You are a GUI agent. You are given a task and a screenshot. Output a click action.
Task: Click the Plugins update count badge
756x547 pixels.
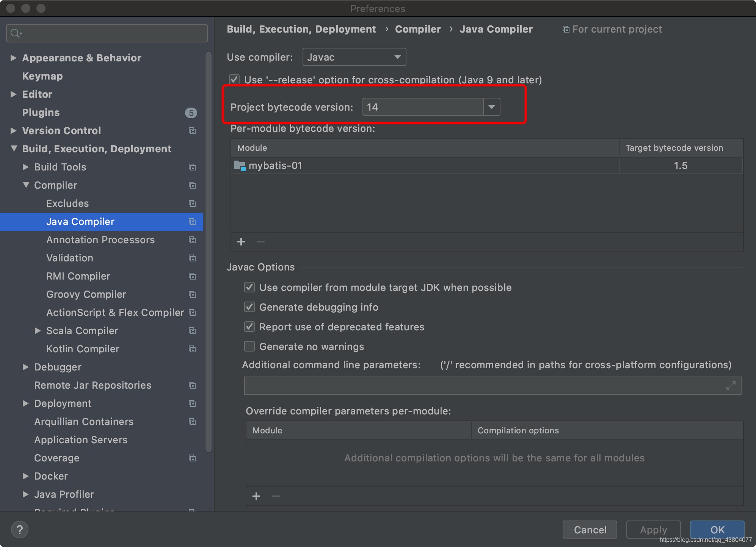click(x=191, y=113)
